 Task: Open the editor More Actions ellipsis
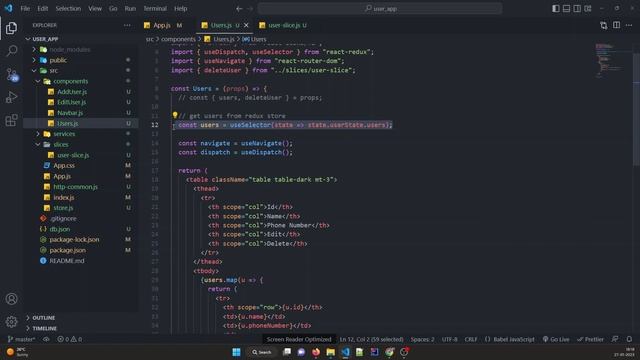click(x=629, y=25)
